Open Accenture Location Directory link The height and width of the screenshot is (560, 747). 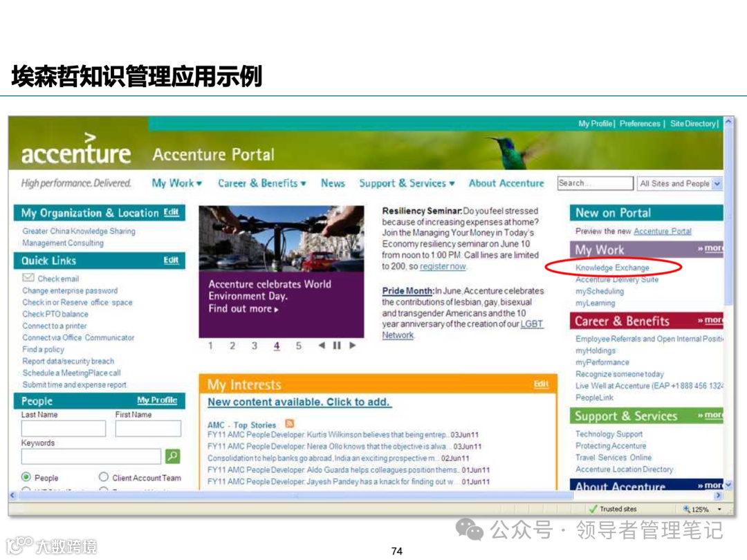click(624, 469)
